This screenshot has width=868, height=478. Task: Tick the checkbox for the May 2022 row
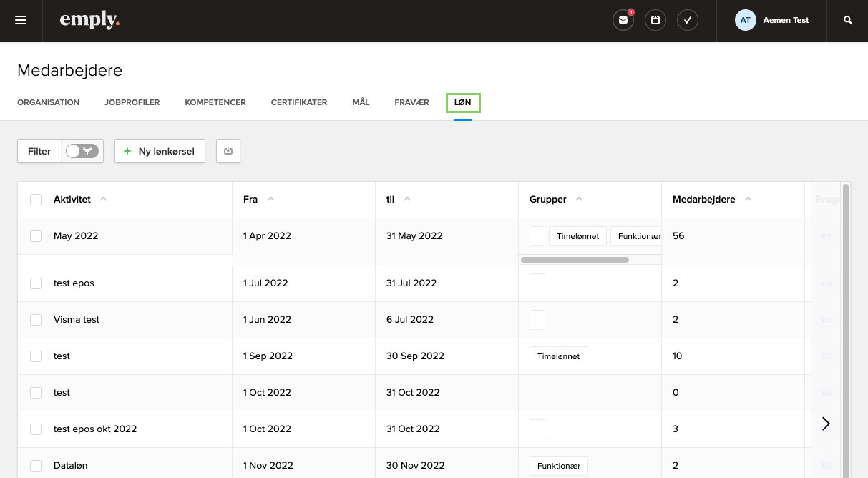(36, 235)
